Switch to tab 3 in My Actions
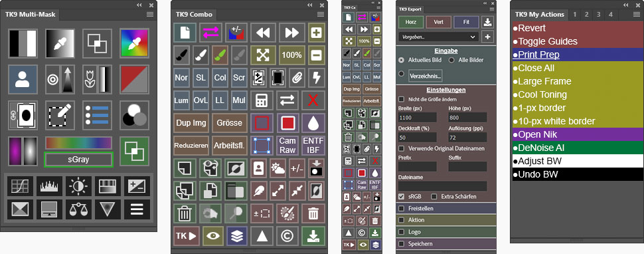This screenshot has width=644, height=254. tap(599, 15)
